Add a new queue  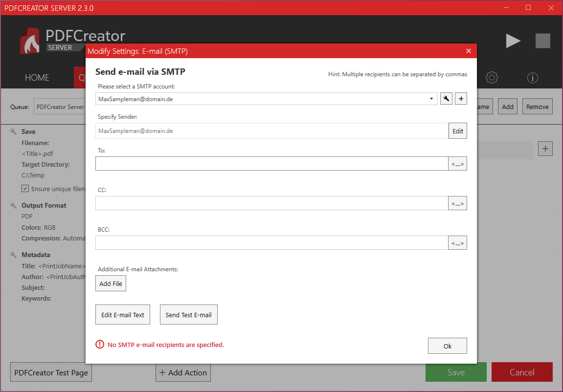[x=507, y=107]
